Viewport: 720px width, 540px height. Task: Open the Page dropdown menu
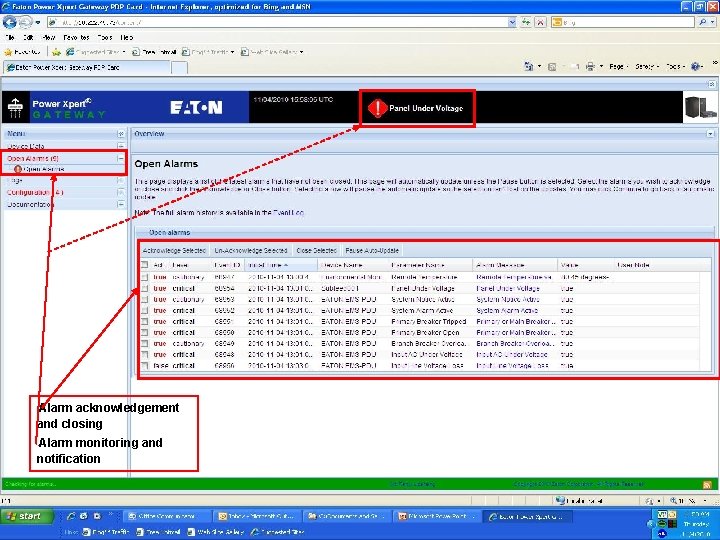(x=618, y=67)
